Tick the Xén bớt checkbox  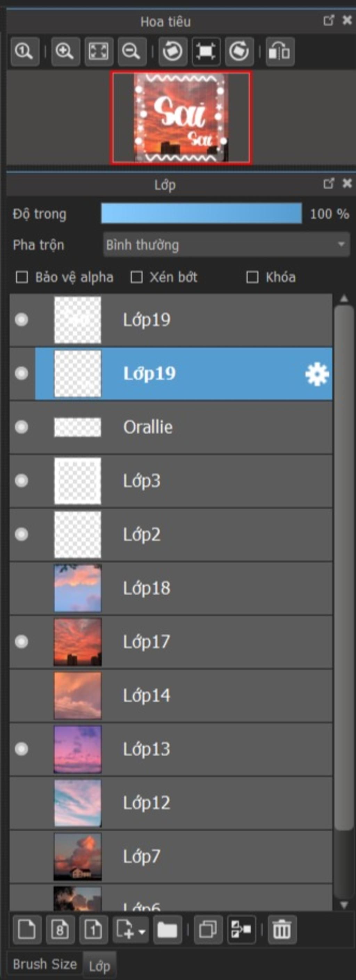pyautogui.click(x=136, y=277)
